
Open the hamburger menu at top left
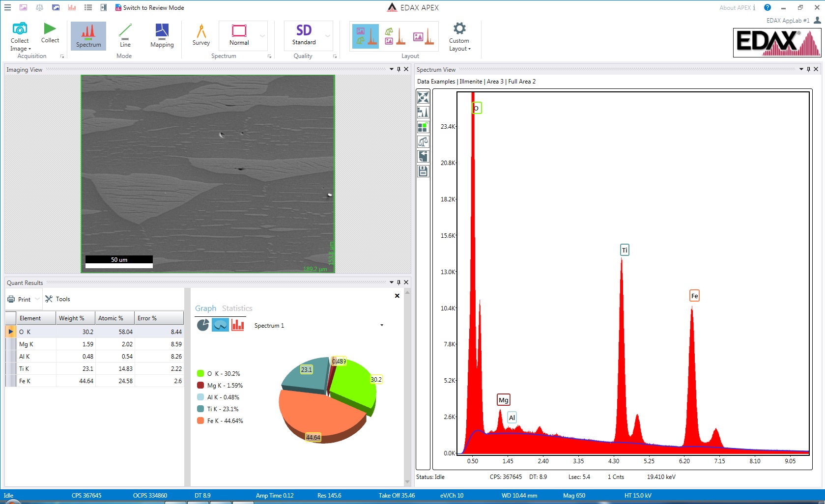(x=7, y=7)
